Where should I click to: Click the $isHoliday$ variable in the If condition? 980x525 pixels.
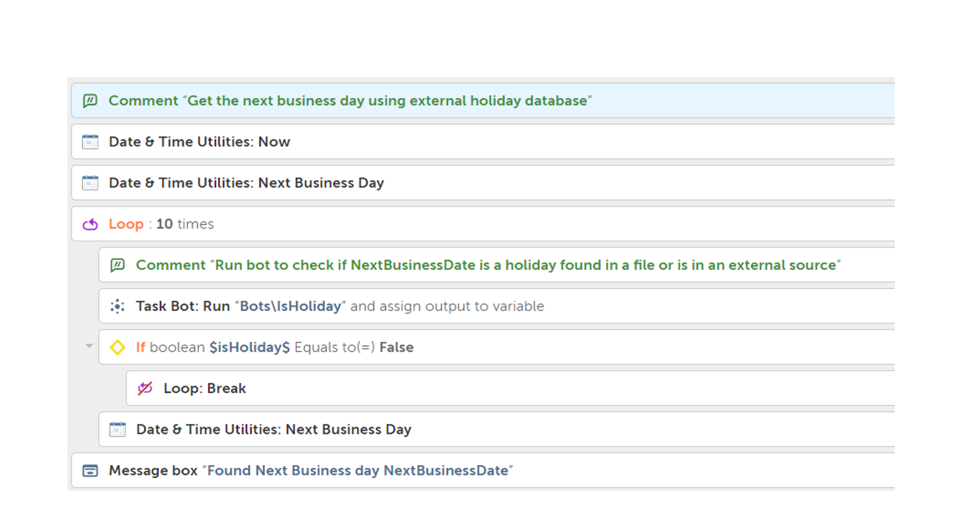click(x=250, y=347)
